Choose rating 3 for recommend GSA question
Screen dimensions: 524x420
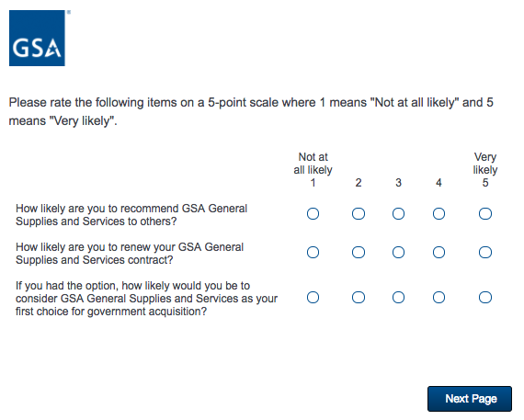click(398, 214)
